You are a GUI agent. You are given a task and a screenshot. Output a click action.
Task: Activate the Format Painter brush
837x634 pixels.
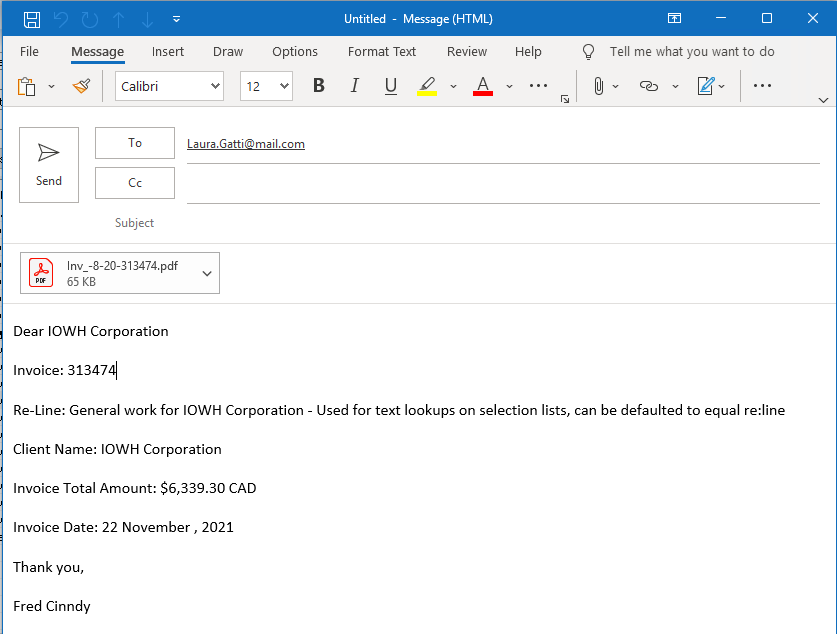coord(81,86)
